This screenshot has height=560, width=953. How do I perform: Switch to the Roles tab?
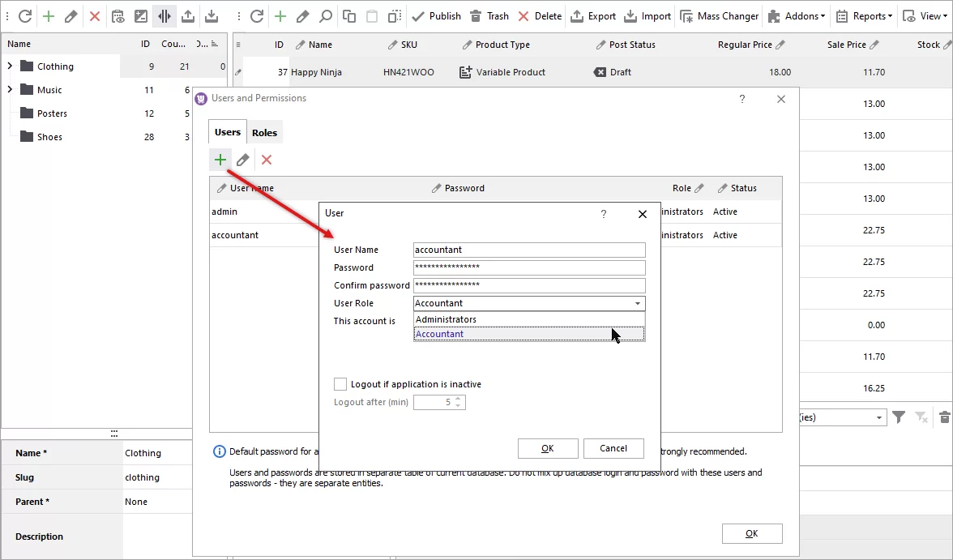[265, 131]
